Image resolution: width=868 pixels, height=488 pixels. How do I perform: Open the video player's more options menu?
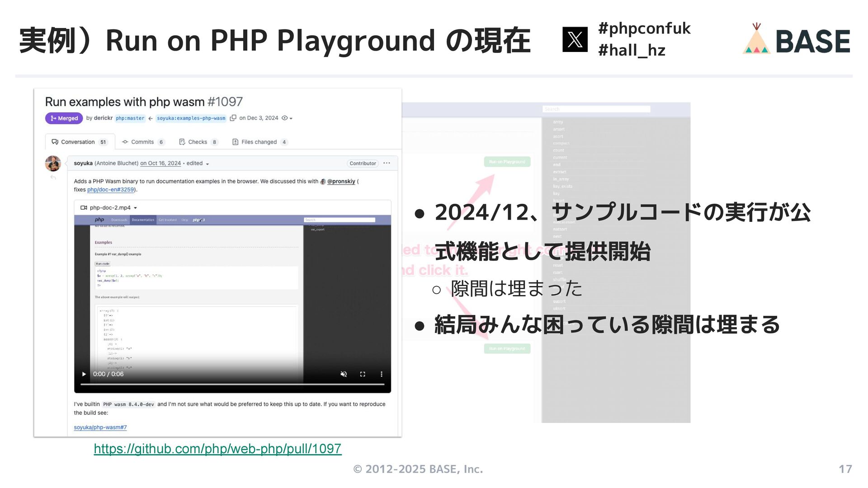coord(382,374)
